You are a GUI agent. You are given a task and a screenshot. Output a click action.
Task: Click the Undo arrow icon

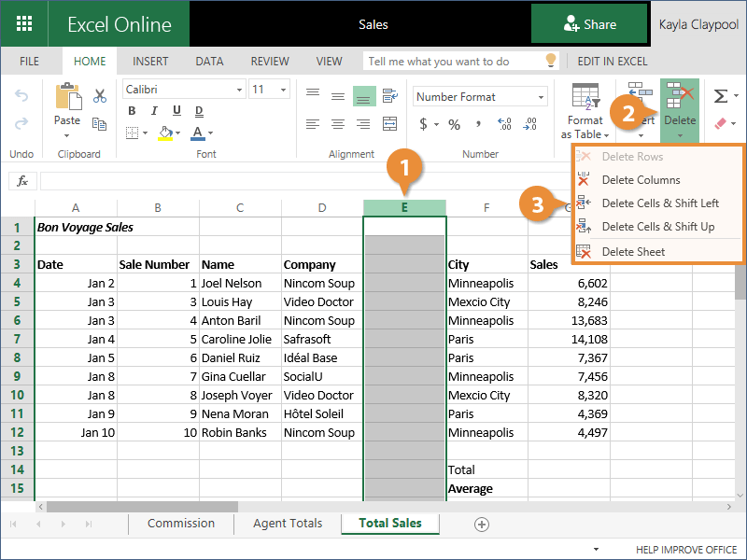(21, 96)
